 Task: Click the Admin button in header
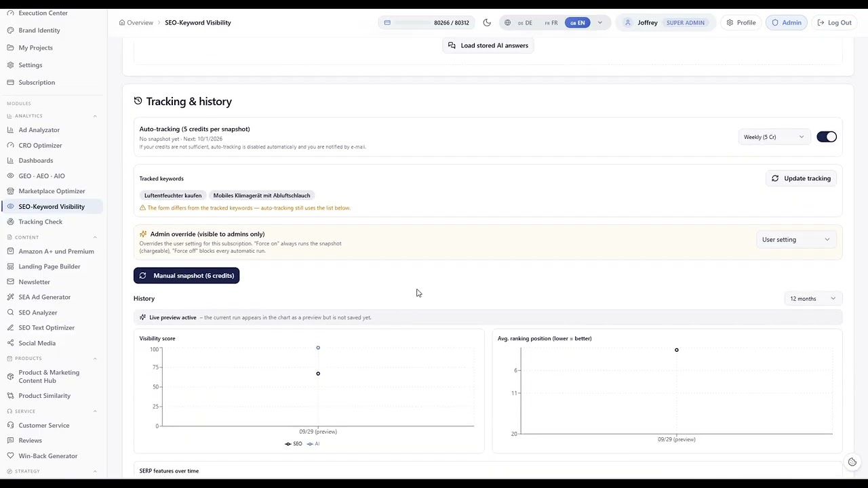coord(786,22)
